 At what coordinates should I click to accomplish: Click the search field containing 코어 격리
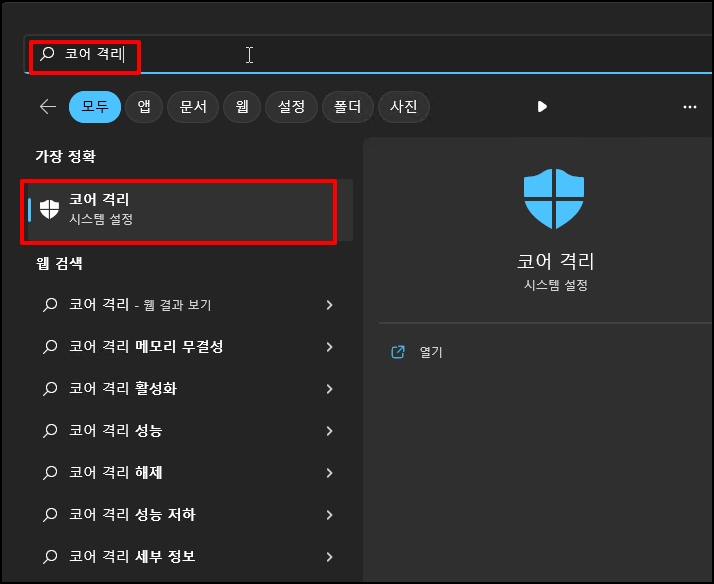(x=368, y=54)
